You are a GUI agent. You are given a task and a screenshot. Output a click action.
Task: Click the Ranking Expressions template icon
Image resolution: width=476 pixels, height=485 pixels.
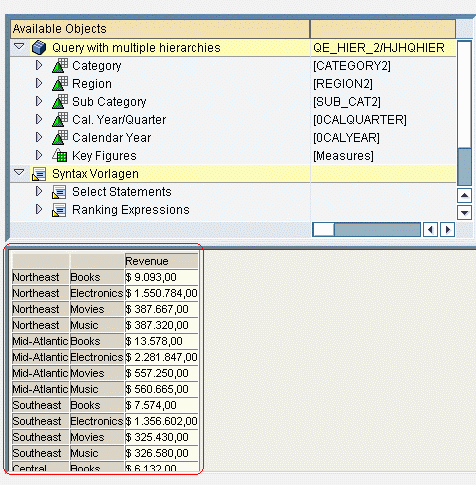pyautogui.click(x=59, y=210)
